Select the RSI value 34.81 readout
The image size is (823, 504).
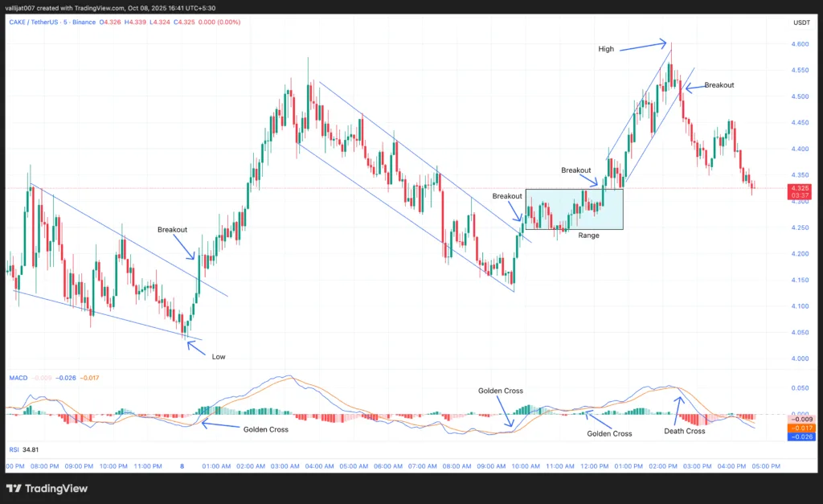coord(31,449)
